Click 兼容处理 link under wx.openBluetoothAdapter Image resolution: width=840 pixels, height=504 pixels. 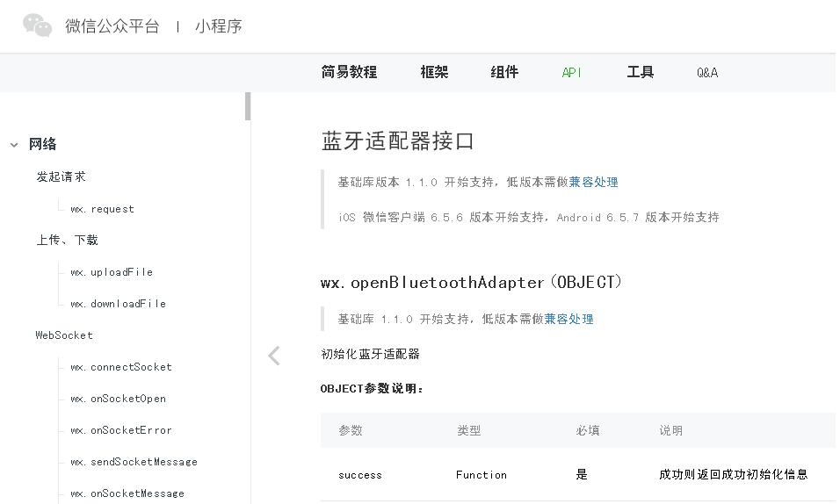tap(568, 320)
